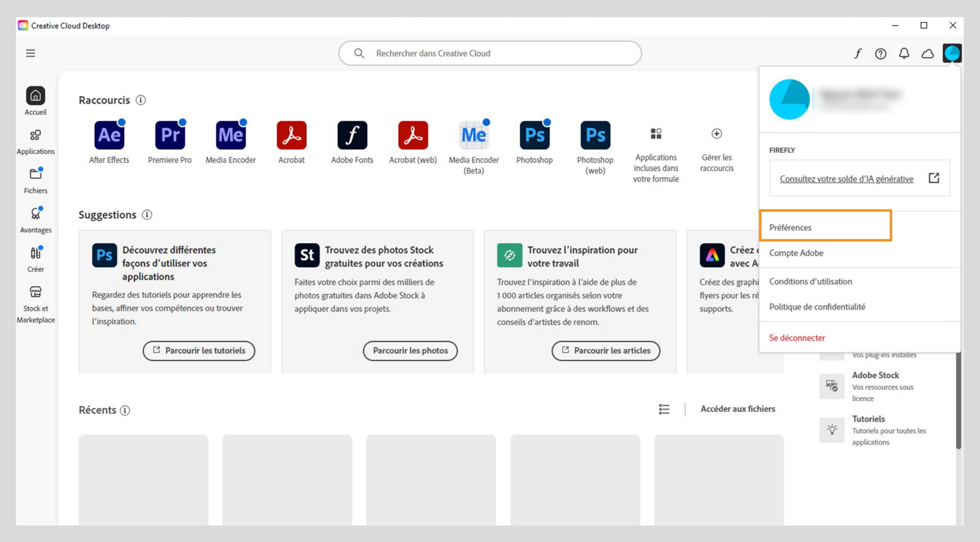Click the profile avatar in header
Viewport: 980px width, 542px height.
952,53
